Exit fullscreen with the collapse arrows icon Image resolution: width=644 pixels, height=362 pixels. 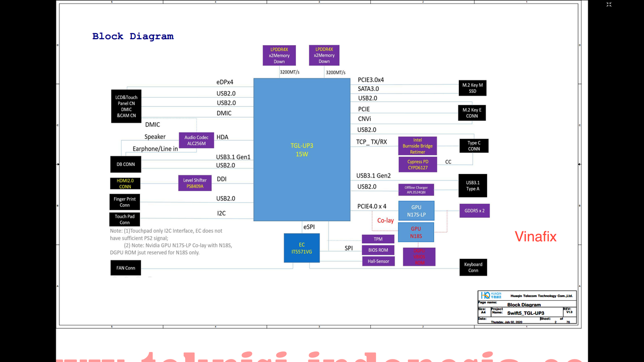609,5
